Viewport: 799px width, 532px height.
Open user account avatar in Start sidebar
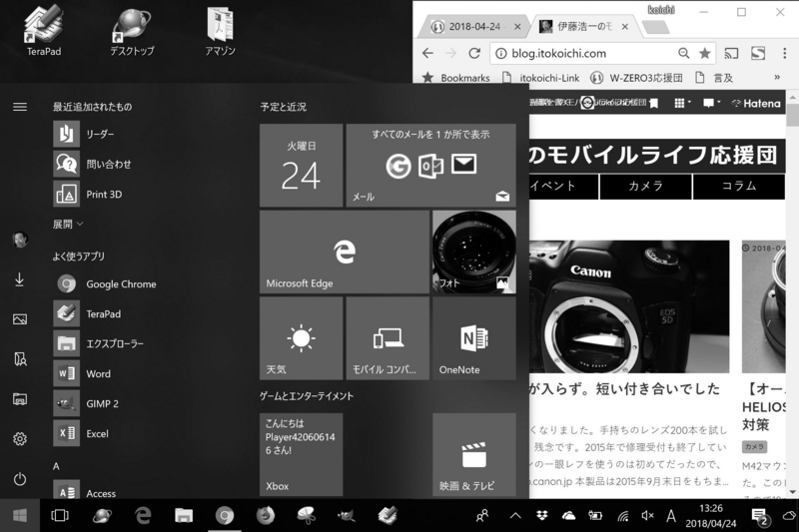pos(20,240)
